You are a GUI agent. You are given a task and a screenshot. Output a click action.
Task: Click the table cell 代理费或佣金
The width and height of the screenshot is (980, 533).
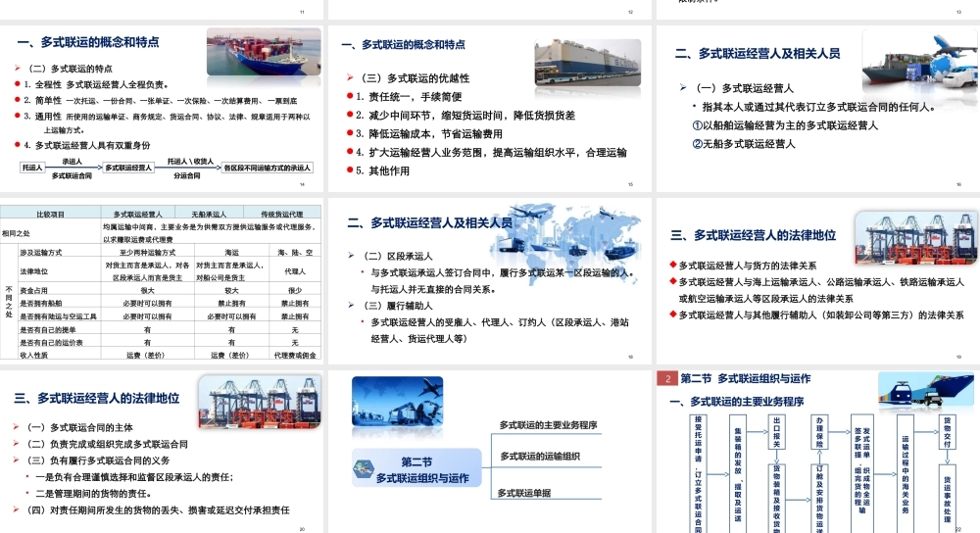tap(295, 355)
